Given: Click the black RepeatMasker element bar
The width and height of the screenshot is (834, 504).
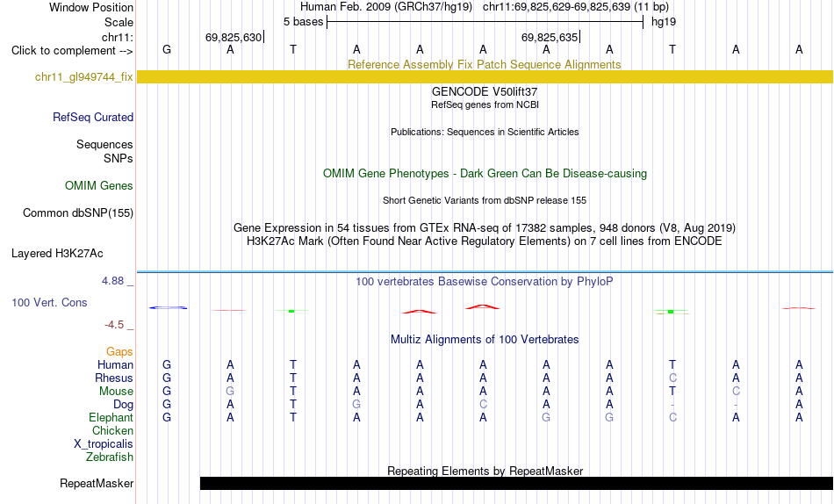Looking at the screenshot, I should click(516, 483).
